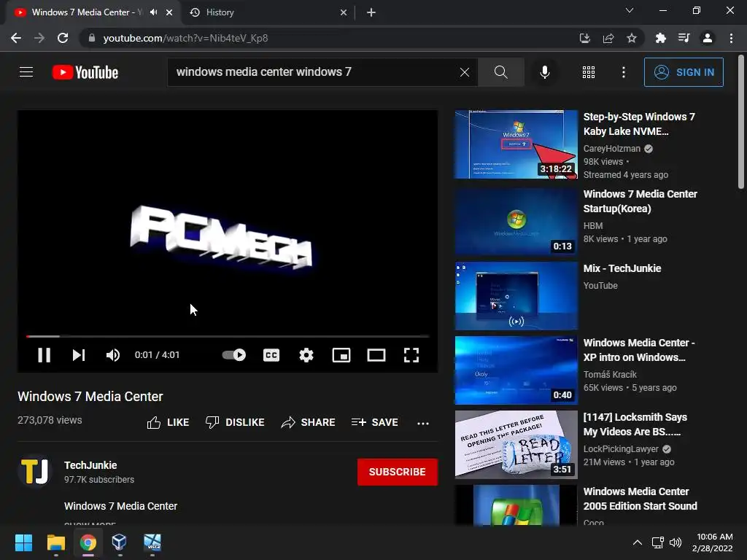Open the TechJunkie channel name link
The image size is (747, 560).
90,465
